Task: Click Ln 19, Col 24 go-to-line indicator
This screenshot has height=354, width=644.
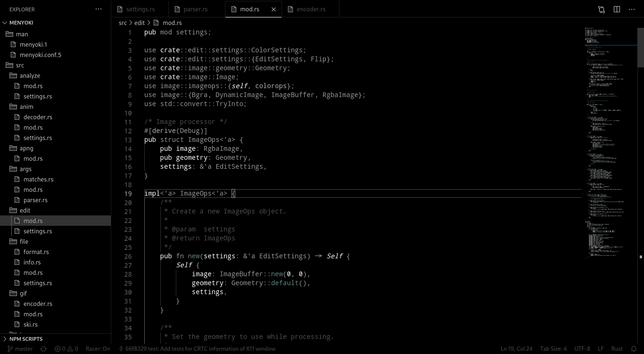Action: [x=517, y=349]
